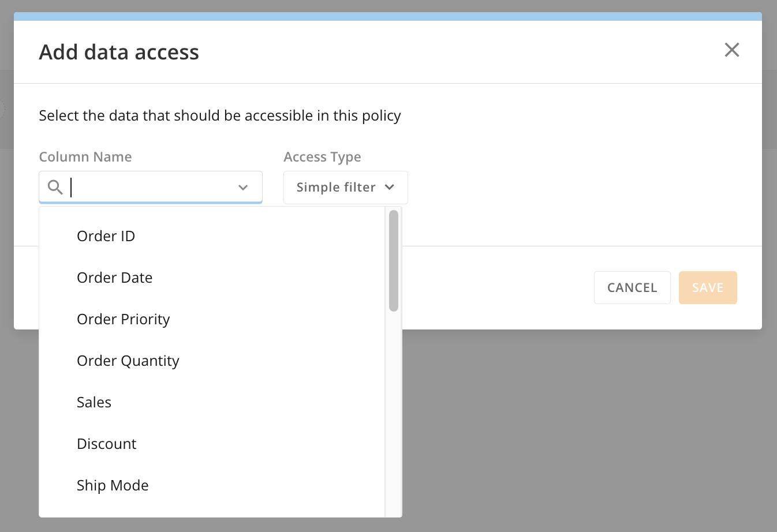Click the Access Type label

coord(322,157)
